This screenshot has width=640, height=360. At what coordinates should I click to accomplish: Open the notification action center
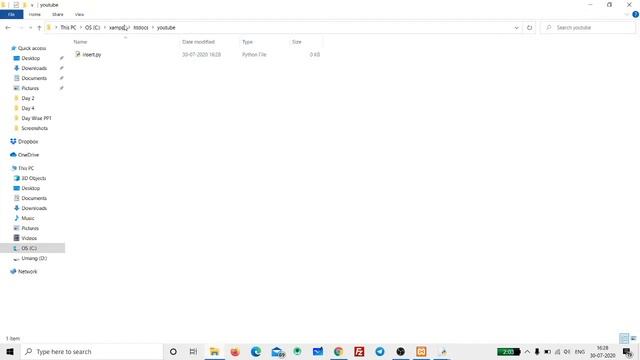pos(628,352)
